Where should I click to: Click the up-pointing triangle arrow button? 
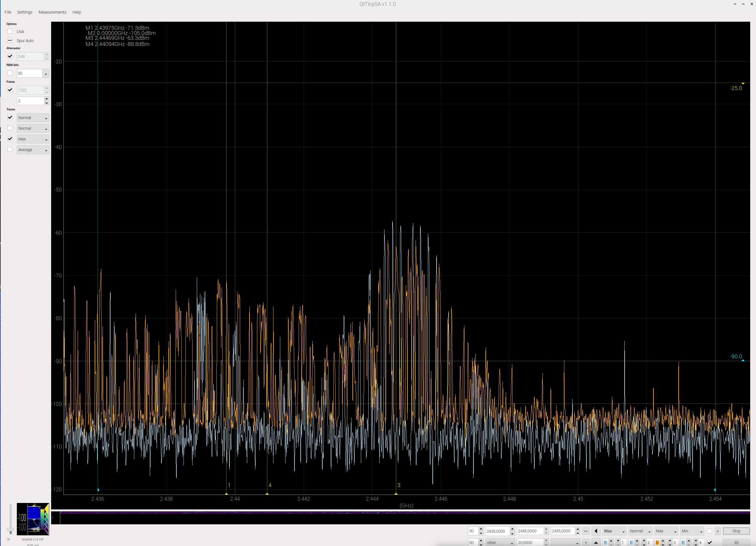[x=596, y=542]
